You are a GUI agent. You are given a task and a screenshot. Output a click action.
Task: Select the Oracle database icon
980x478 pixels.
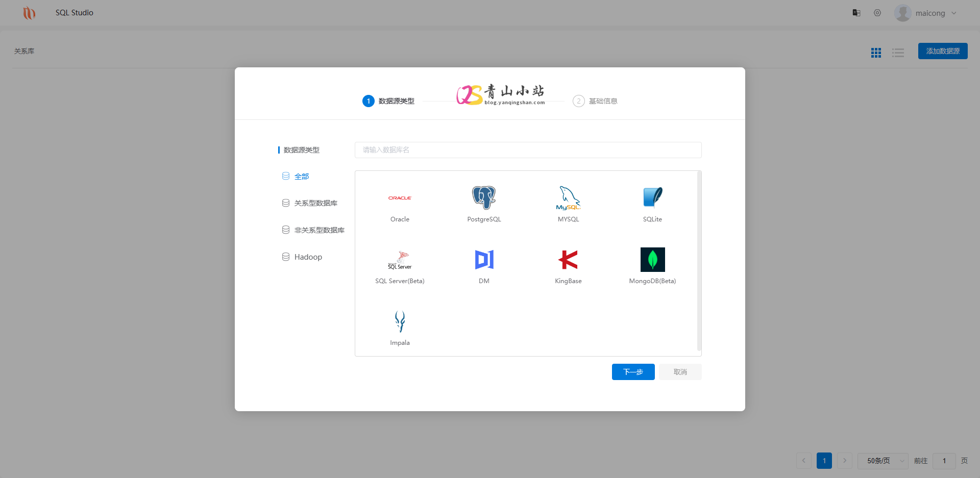(400, 198)
